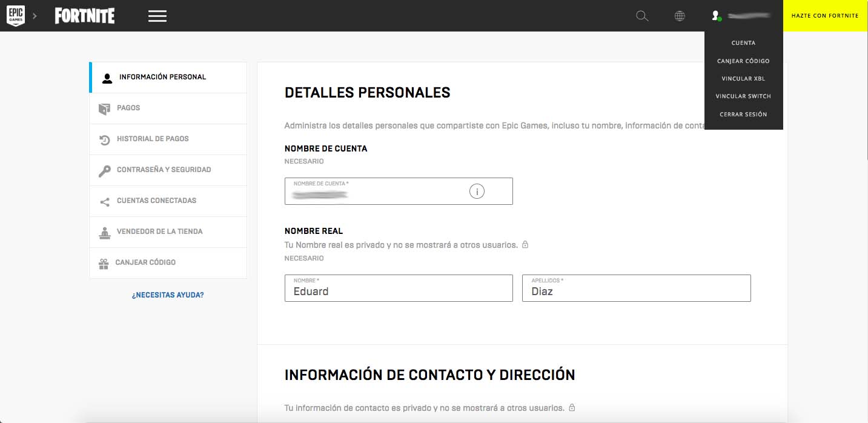Click the share icon for Cuentas Conectadas

pyautogui.click(x=104, y=202)
